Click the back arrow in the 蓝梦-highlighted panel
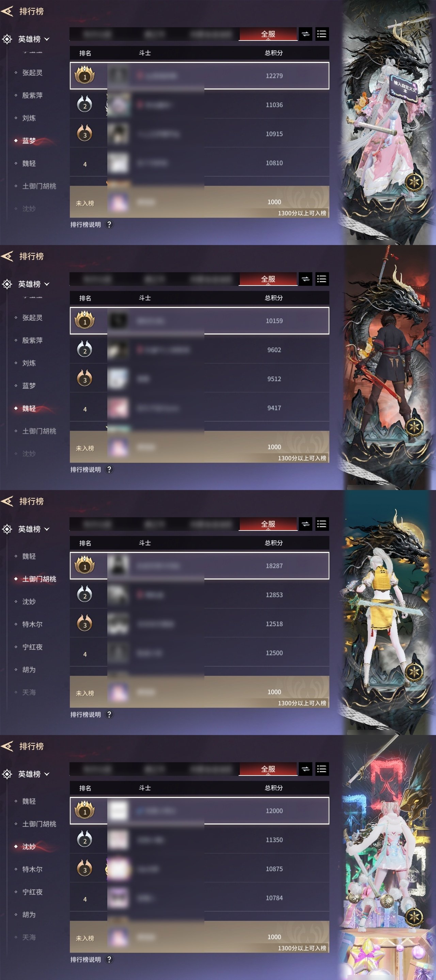Image resolution: width=436 pixels, height=980 pixels. point(7,12)
